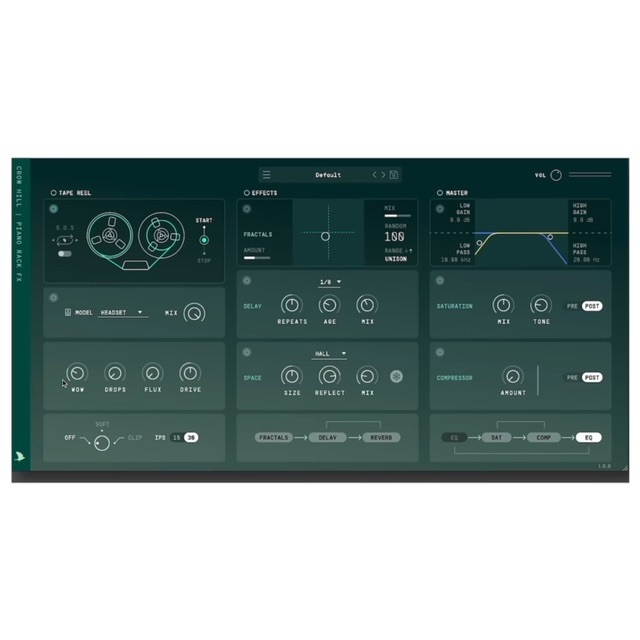Toggle the Master EQ module power button
This screenshot has width=640, height=640.
pyautogui.click(x=440, y=209)
